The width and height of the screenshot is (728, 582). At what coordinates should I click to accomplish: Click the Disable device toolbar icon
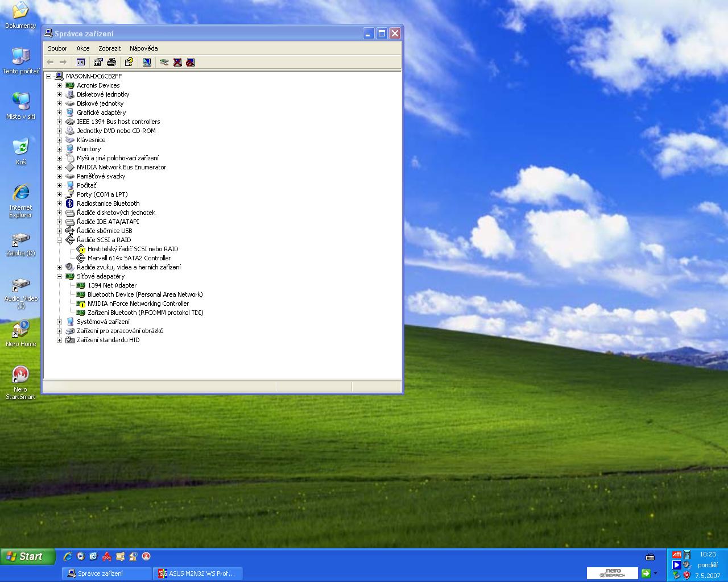point(191,62)
